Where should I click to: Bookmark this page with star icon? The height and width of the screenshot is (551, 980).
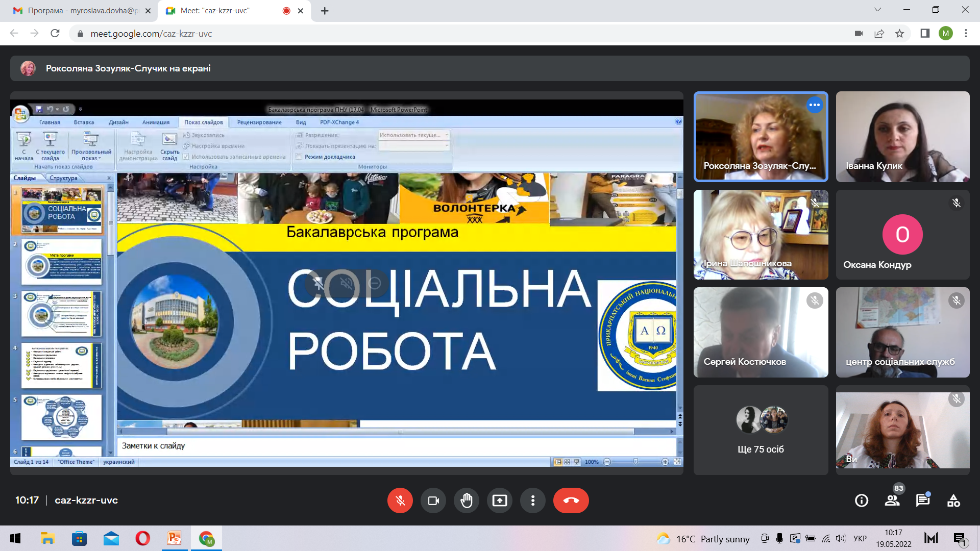(x=899, y=34)
